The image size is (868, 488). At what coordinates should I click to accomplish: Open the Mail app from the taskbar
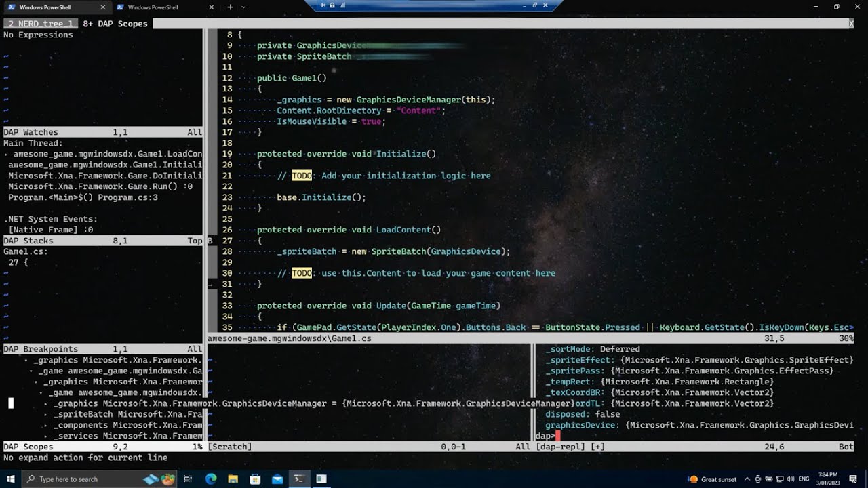click(x=277, y=479)
